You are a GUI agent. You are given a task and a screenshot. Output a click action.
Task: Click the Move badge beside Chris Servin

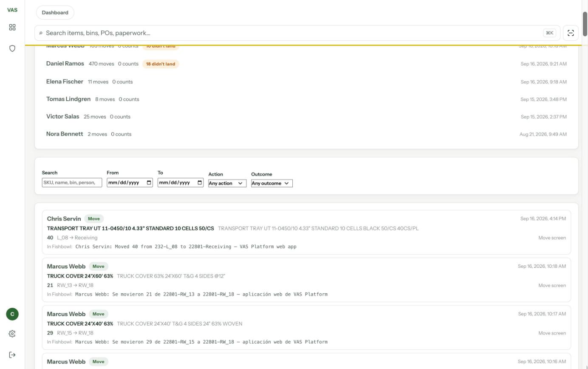[94, 219]
